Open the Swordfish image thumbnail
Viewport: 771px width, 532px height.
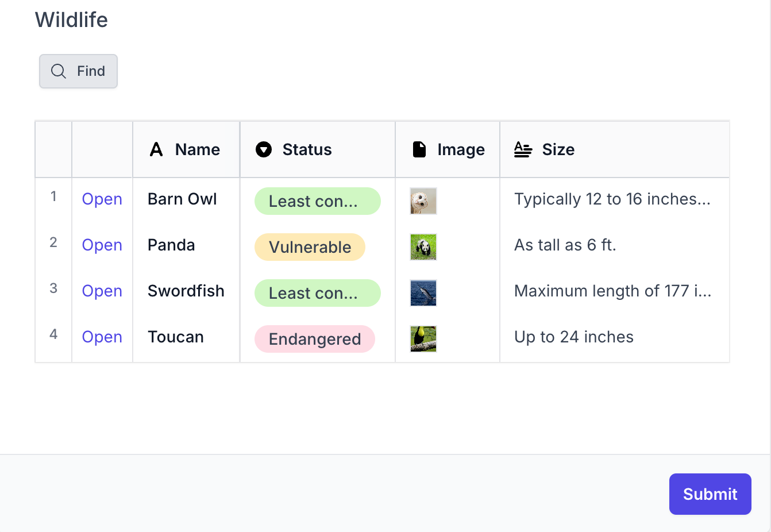click(423, 293)
